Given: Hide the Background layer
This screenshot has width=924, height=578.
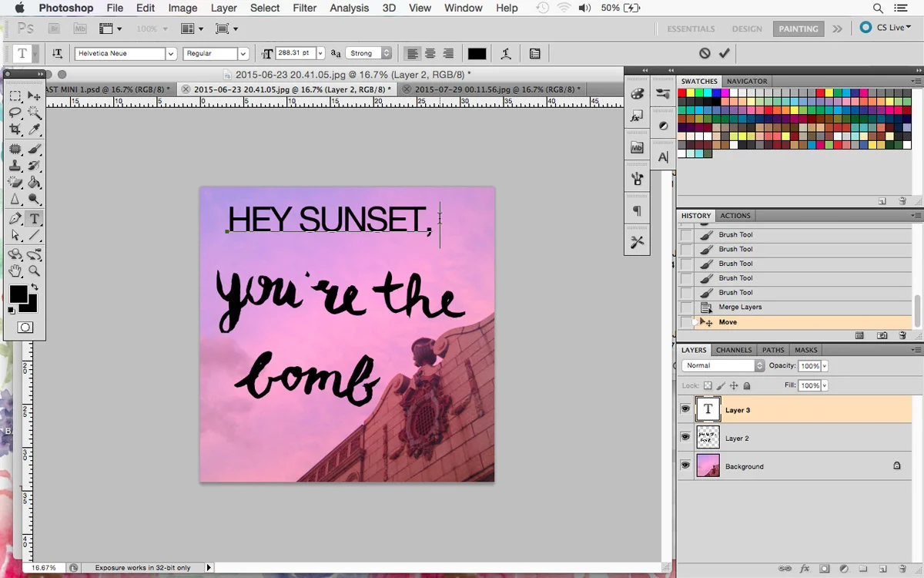Looking at the screenshot, I should click(685, 465).
